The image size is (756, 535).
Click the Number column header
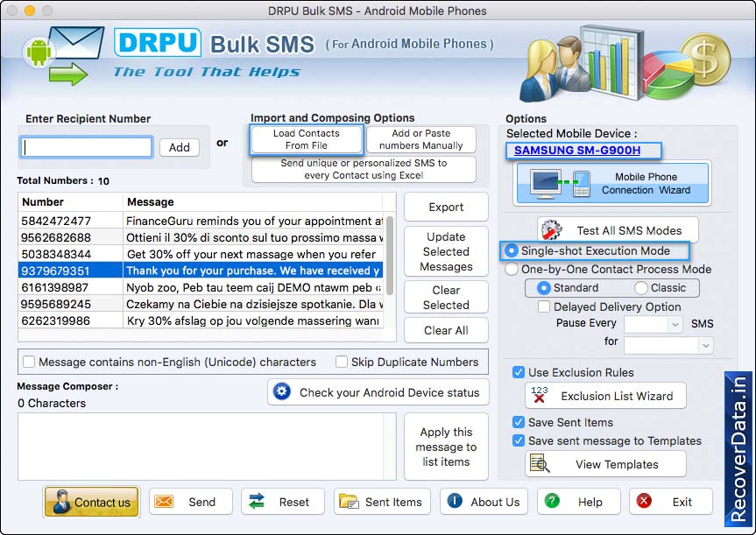tap(70, 202)
